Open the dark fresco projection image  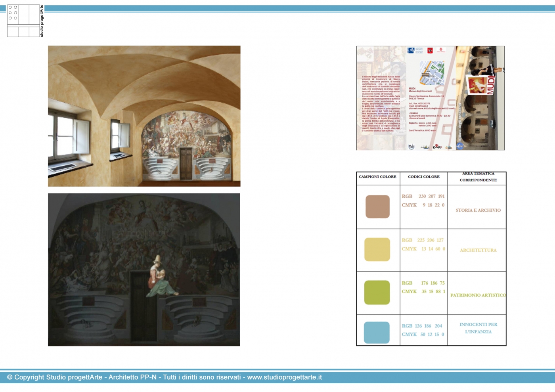[144, 270]
